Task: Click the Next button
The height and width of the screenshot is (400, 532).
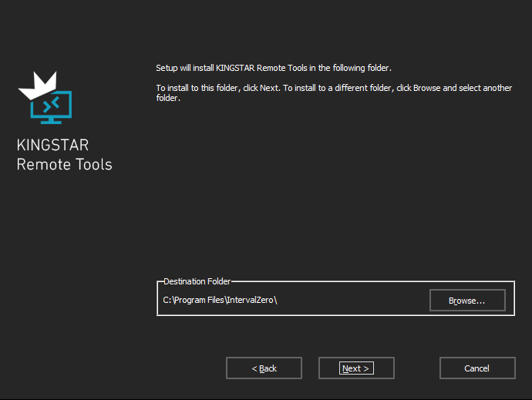Action: [x=356, y=368]
